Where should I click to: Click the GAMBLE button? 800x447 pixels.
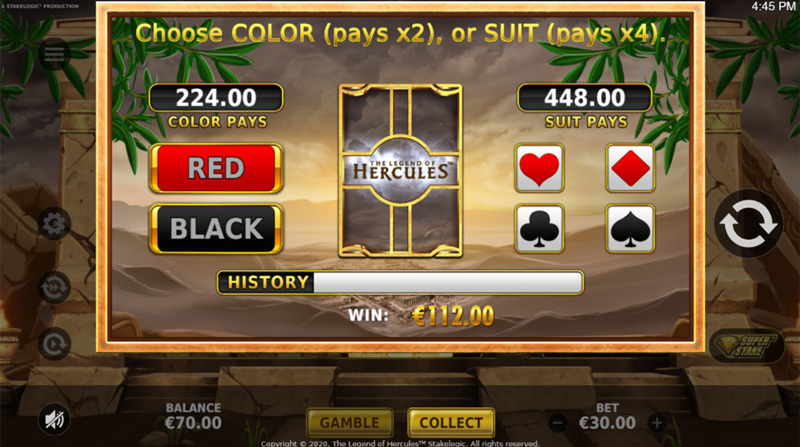coord(349,423)
